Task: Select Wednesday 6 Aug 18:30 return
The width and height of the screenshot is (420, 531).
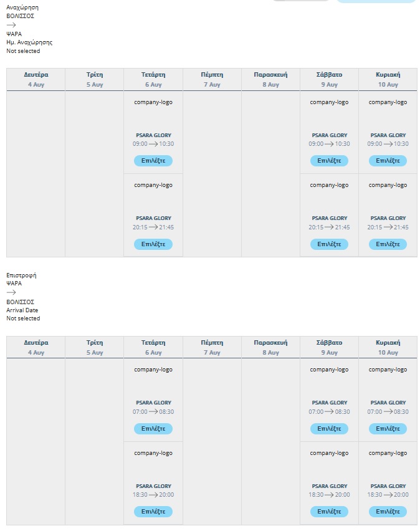Action: tap(153, 511)
